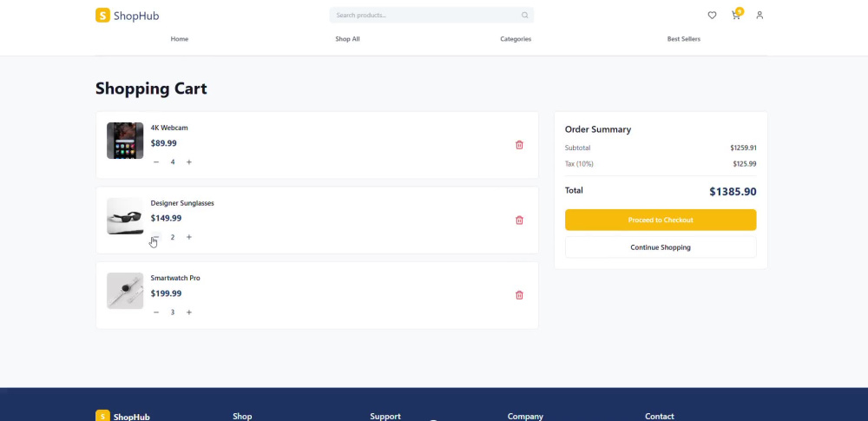Viewport: 868px width, 421px height.
Task: Click Continue Shopping button
Action: click(661, 247)
